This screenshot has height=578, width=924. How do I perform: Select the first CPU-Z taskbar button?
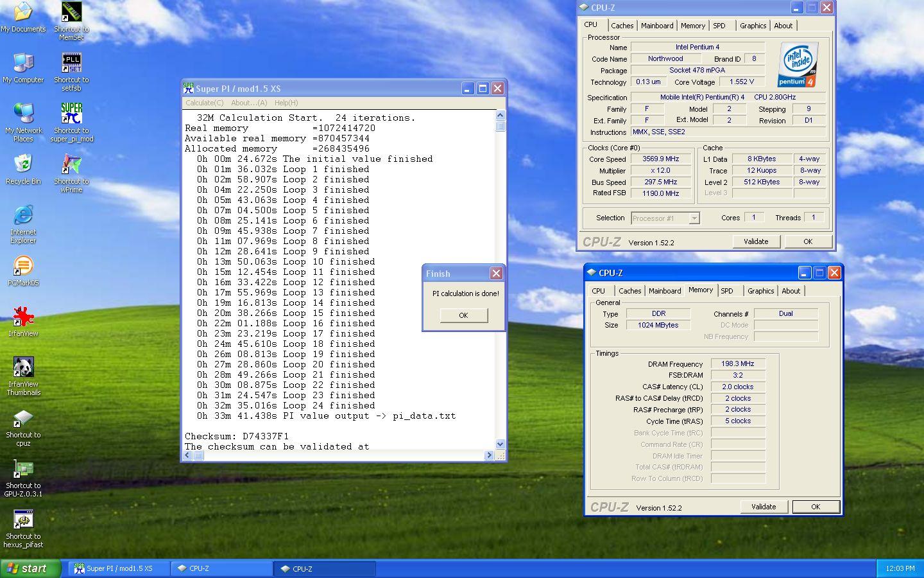pyautogui.click(x=222, y=568)
